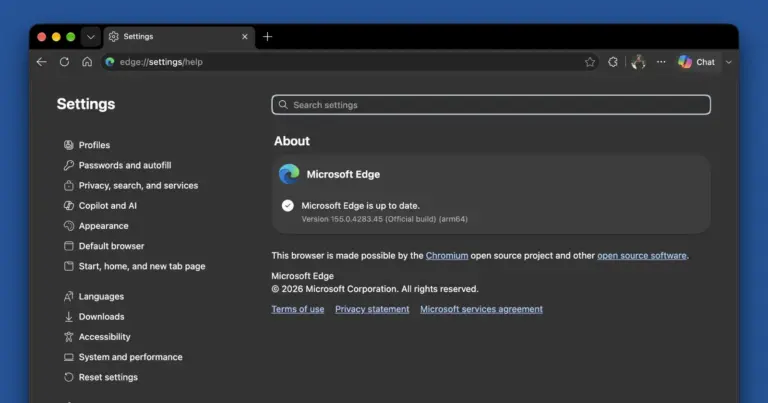
Task: Click the Default browser window icon
Action: click(69, 246)
